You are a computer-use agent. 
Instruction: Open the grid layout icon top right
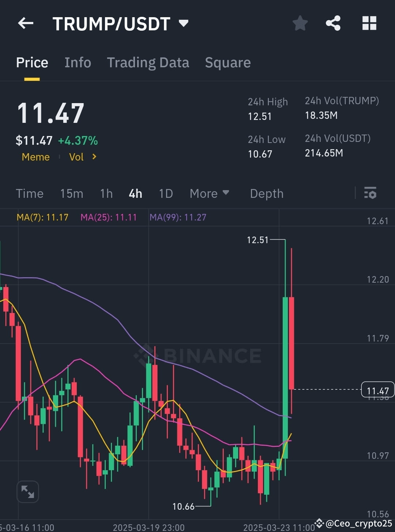(369, 23)
